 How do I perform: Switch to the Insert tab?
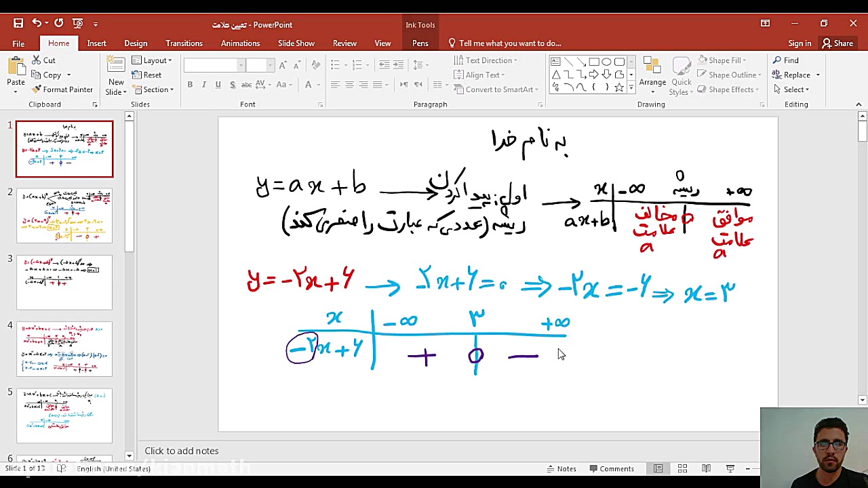96,43
